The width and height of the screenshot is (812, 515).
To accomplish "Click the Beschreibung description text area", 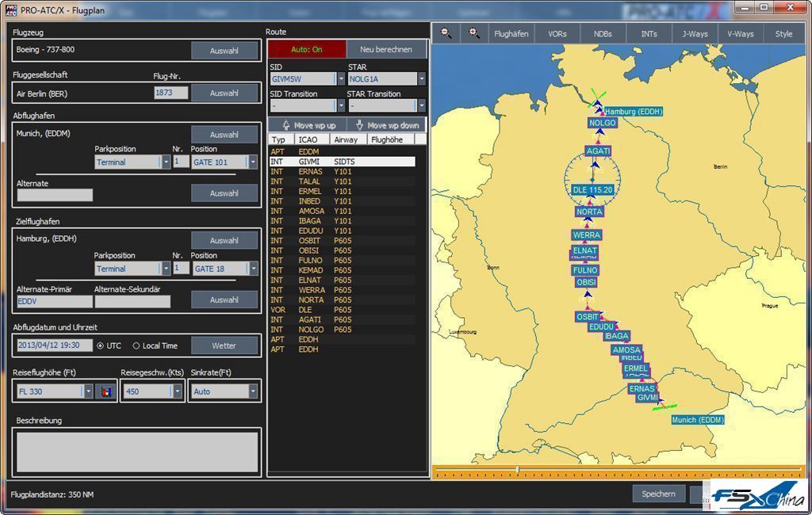I will [137, 452].
